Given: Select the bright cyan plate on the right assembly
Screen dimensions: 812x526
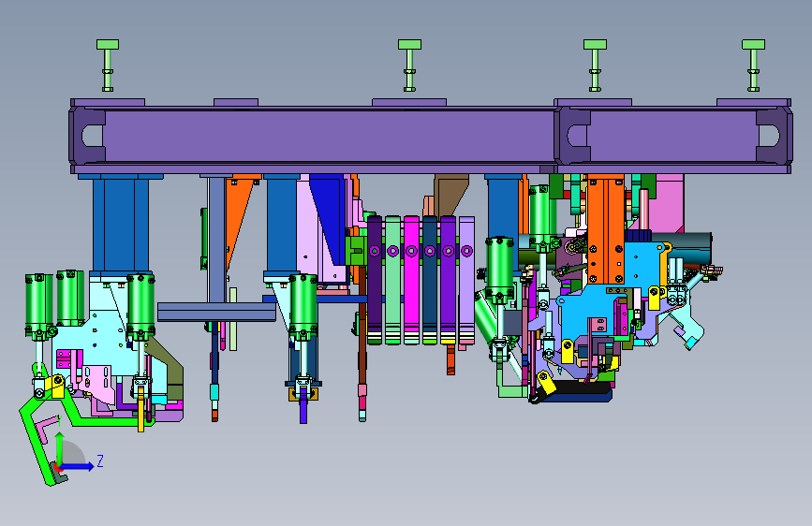Looking at the screenshot, I should [590, 314].
